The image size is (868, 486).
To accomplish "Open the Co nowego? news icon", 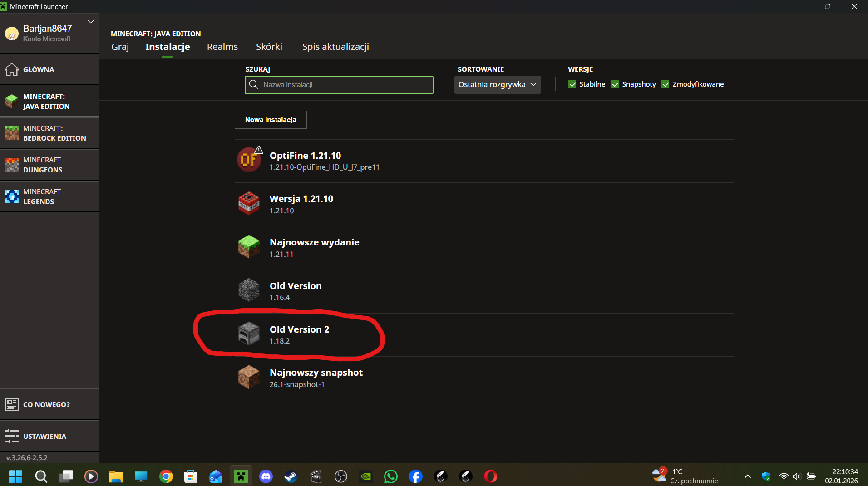I will click(x=12, y=404).
